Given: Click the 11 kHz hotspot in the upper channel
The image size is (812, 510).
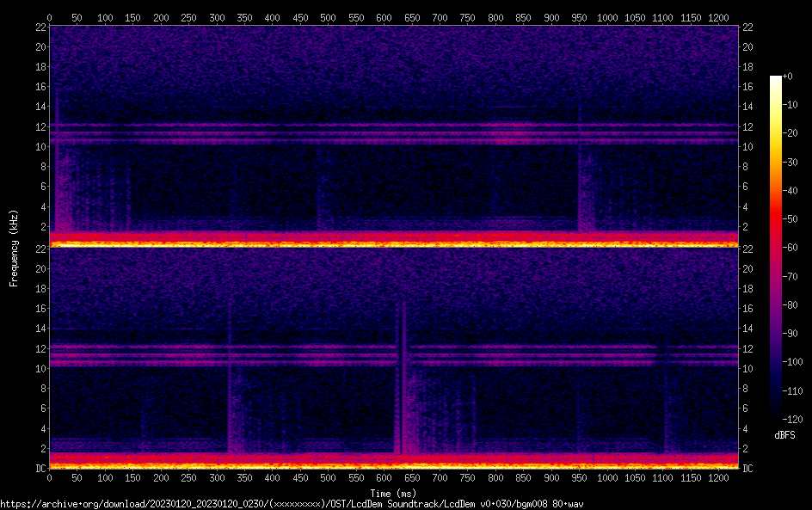Looking at the screenshot, I should 510,133.
